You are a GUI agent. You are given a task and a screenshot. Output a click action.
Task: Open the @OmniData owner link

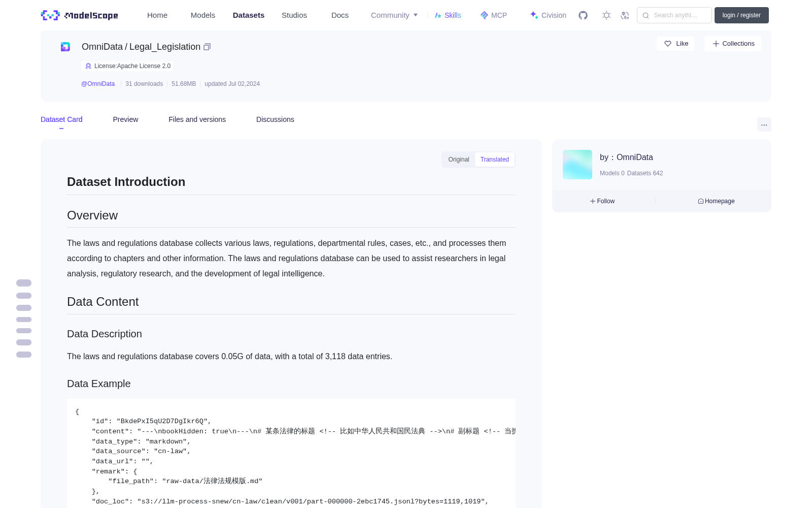point(98,84)
